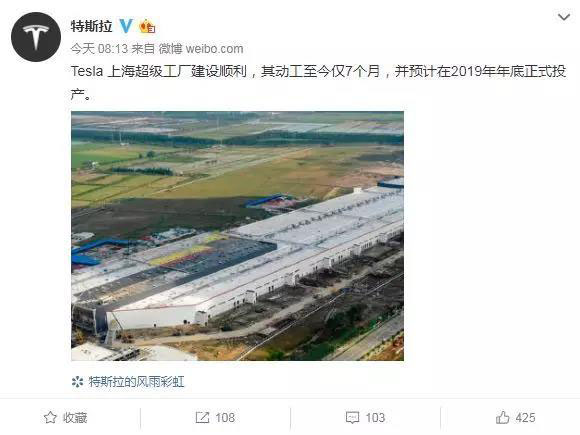Click the comment bubble icon

(352, 418)
